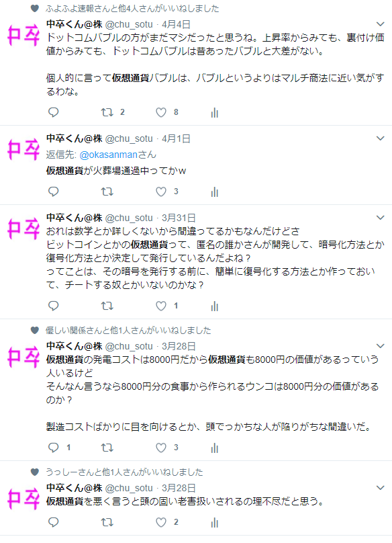
Task: Open the April 4 tweet's chevron menu
Action: click(380, 24)
